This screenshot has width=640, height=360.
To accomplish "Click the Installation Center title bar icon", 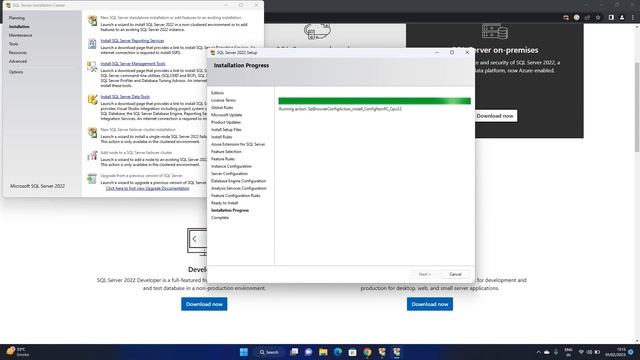I will [9, 5].
